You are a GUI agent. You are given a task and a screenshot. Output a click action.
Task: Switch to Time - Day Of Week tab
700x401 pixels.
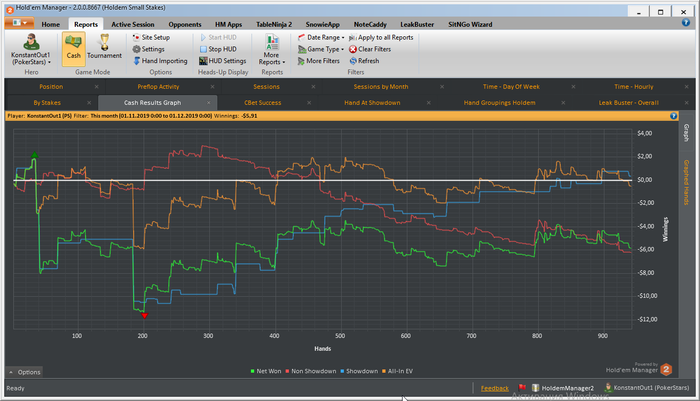click(511, 87)
